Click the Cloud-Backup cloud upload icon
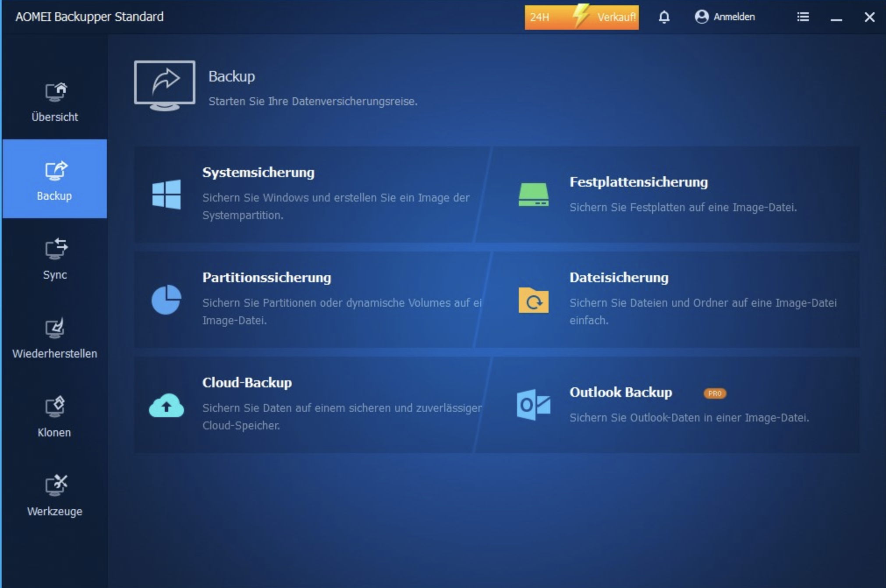 point(166,405)
